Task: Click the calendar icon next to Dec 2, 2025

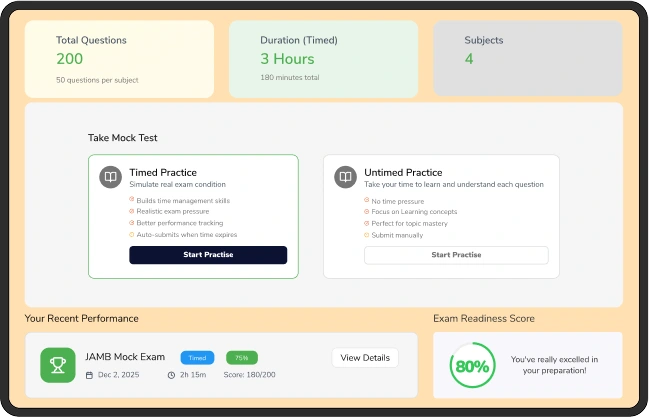Action: coord(89,375)
